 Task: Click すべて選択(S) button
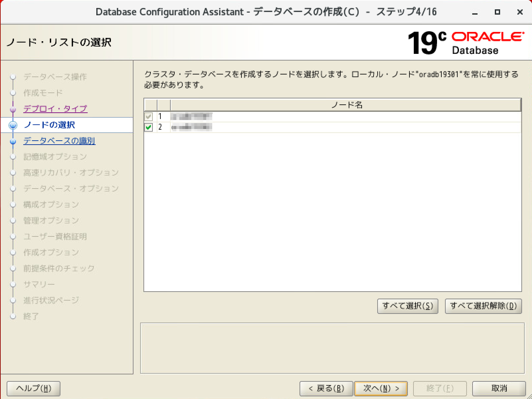point(407,306)
